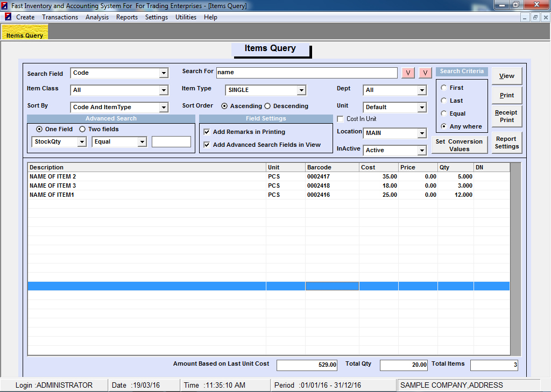This screenshot has height=392, width=551.
Task: Expand the InActive status dropdown
Action: click(x=422, y=151)
